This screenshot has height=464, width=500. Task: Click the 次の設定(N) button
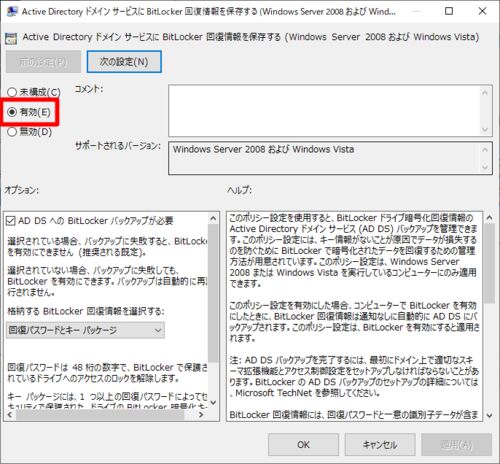point(124,62)
